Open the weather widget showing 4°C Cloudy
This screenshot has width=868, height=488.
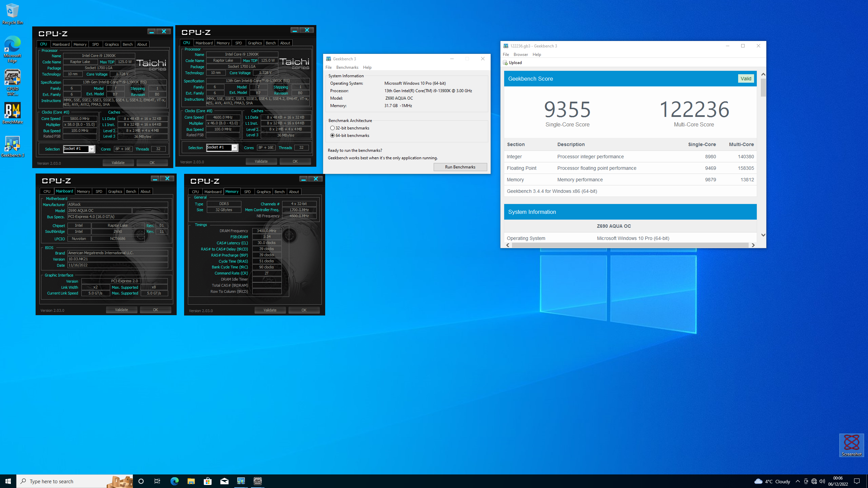point(772,481)
